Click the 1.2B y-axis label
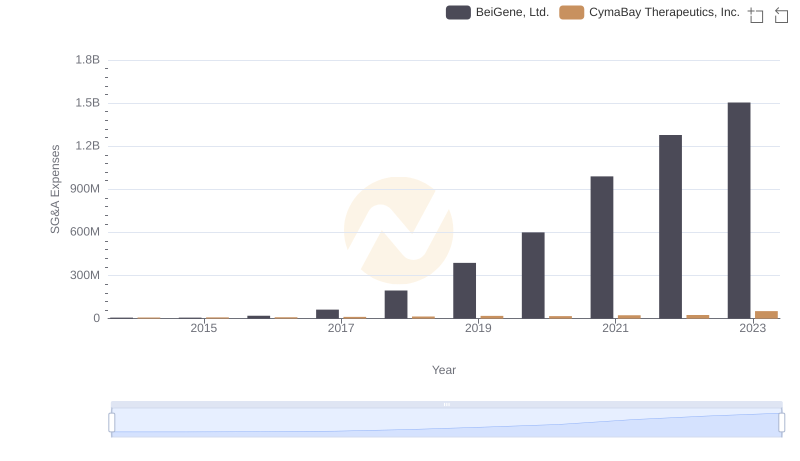The height and width of the screenshot is (461, 800). coord(88,146)
